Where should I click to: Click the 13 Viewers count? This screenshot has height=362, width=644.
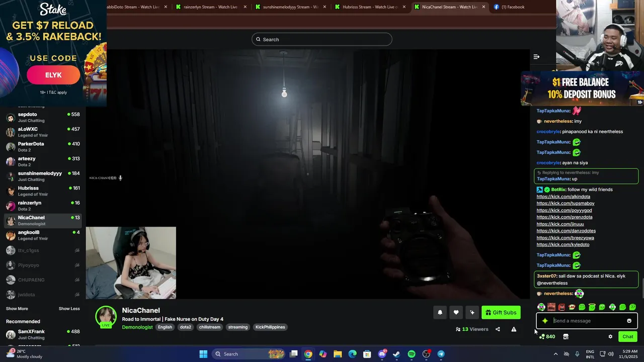click(x=472, y=329)
